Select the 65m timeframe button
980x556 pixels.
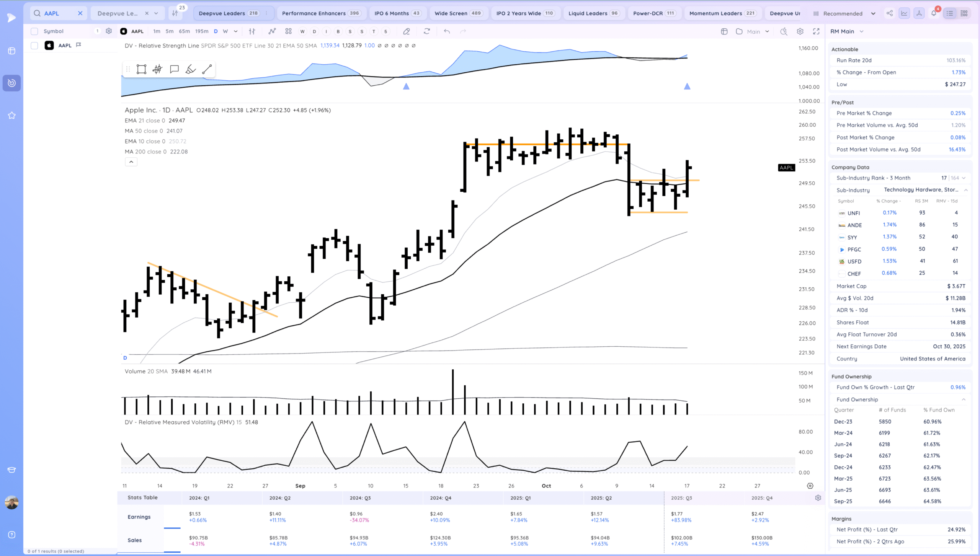[x=184, y=31]
